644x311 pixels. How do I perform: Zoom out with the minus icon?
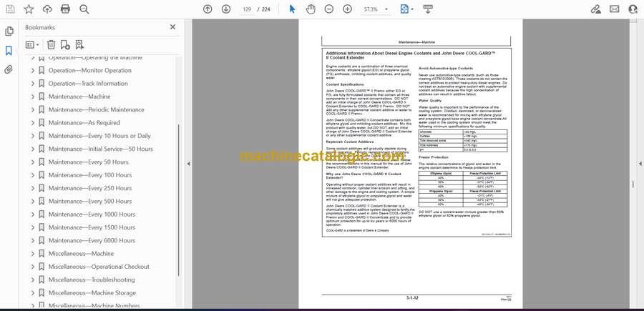329,9
